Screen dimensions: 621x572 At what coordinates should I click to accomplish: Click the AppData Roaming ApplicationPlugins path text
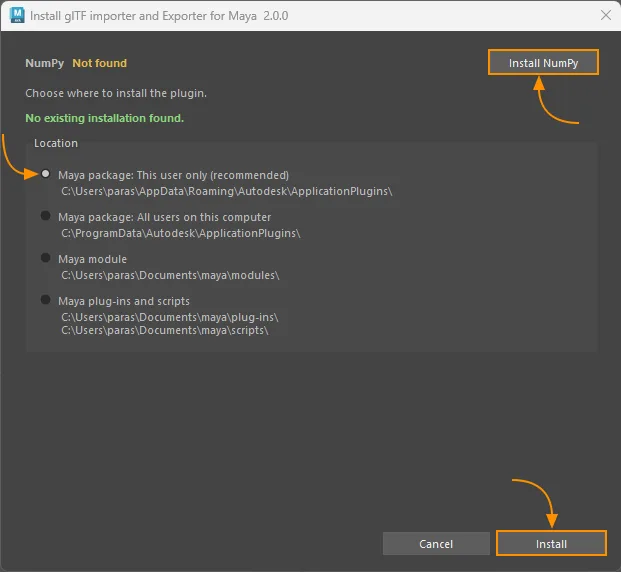227,191
